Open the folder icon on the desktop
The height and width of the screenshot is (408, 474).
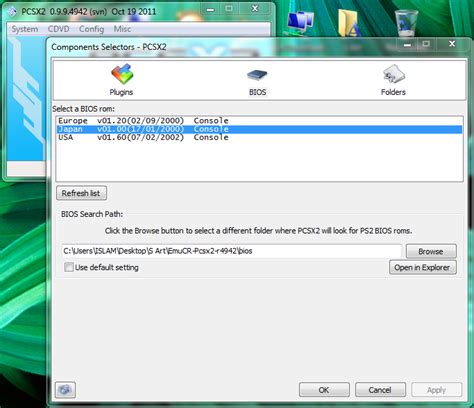coord(349,22)
